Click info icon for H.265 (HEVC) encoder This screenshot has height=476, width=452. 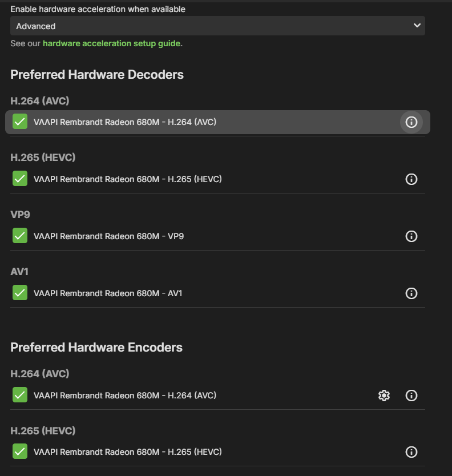(411, 452)
